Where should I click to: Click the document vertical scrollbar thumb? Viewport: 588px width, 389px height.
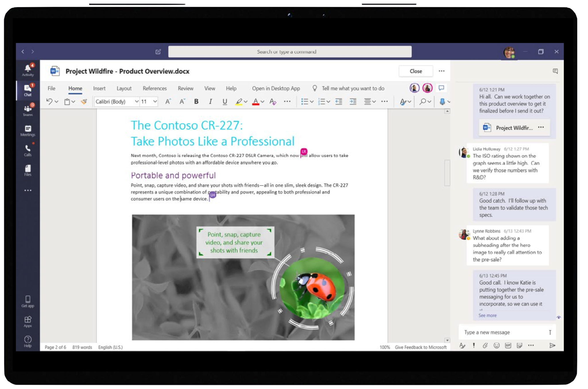(447, 173)
